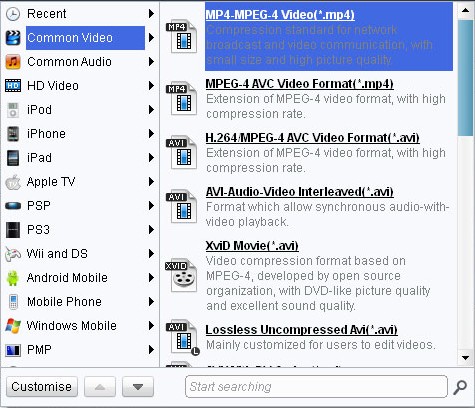The width and height of the screenshot is (475, 408).
Task: Click the HD Video film icon
Action: [x=13, y=86]
